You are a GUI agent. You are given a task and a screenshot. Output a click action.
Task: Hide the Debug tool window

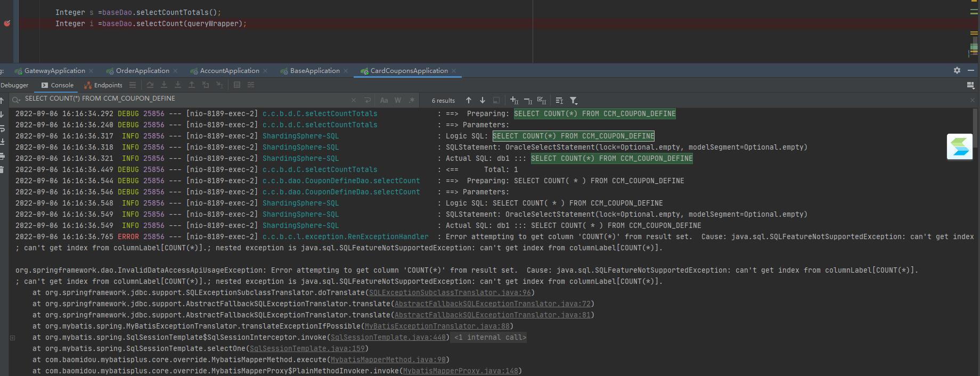(x=970, y=70)
